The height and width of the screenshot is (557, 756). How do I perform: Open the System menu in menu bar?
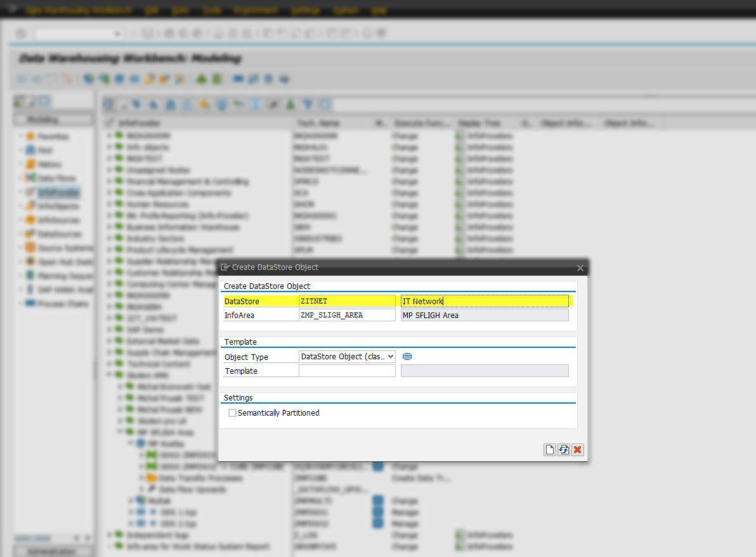346,11
